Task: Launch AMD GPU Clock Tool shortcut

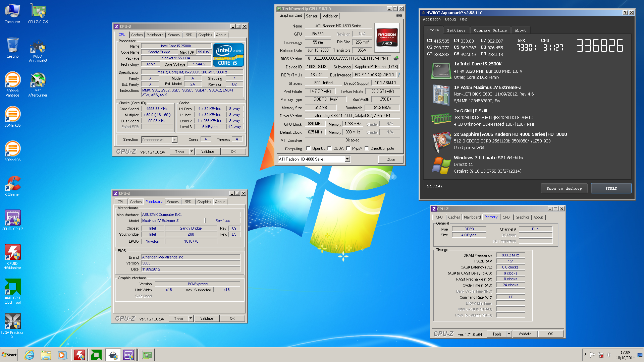Action: [12, 291]
